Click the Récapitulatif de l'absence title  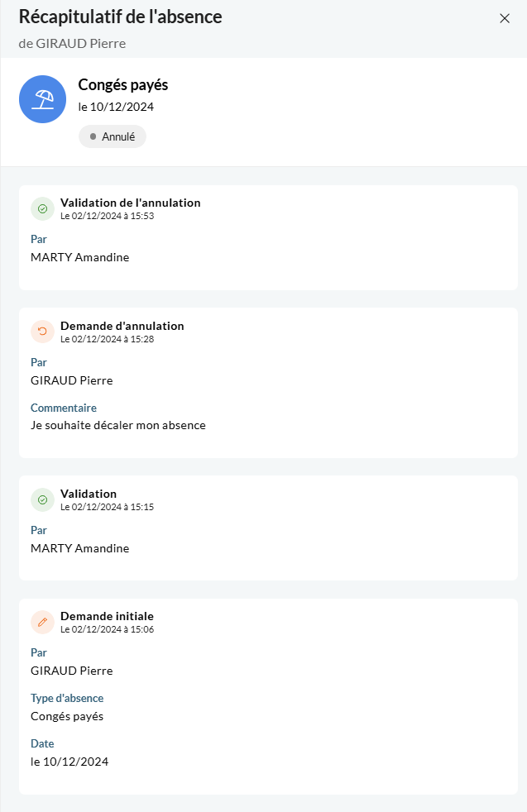120,17
